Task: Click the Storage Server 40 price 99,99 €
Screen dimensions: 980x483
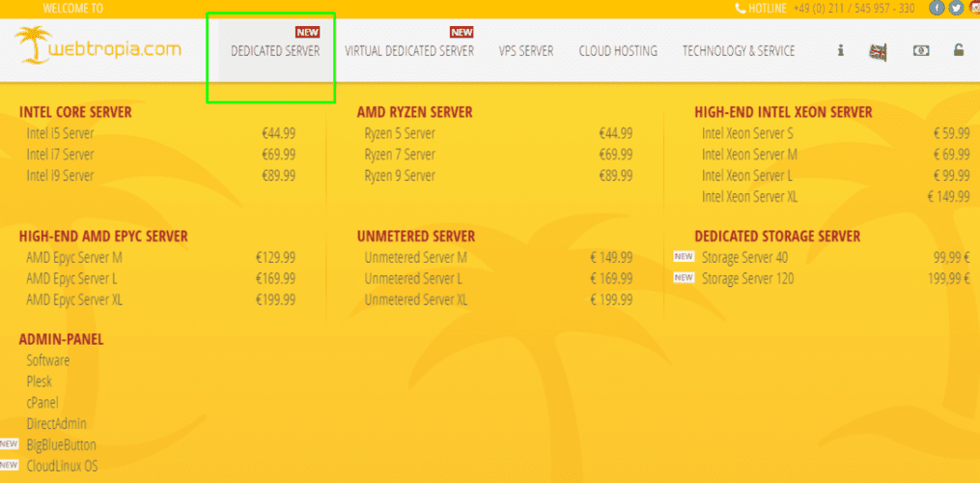Action: 952,258
